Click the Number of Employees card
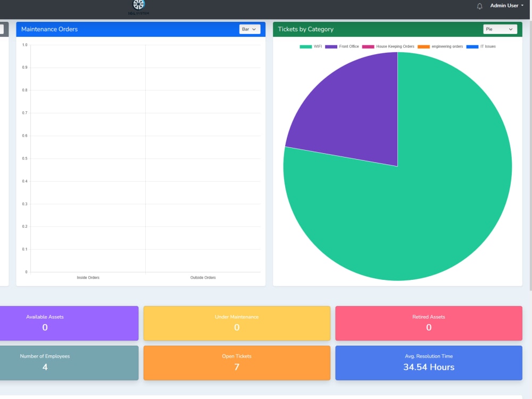The image size is (532, 399). pos(69,363)
